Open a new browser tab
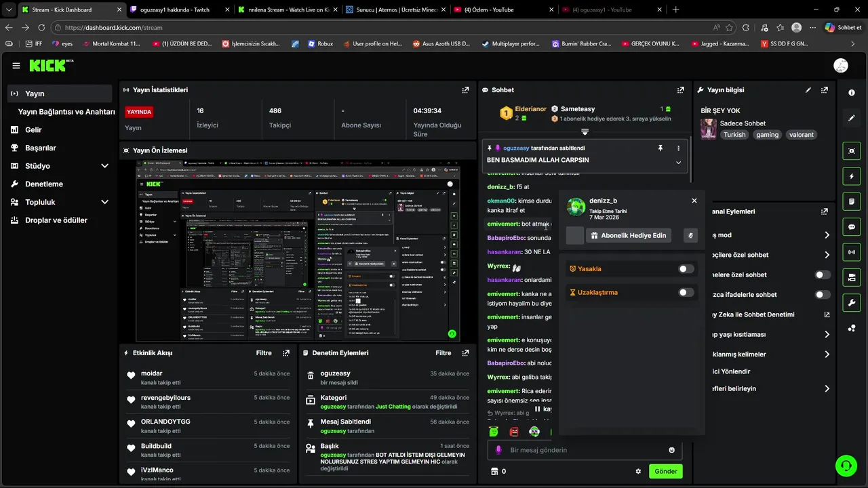Image resolution: width=868 pixels, height=488 pixels. (x=675, y=9)
